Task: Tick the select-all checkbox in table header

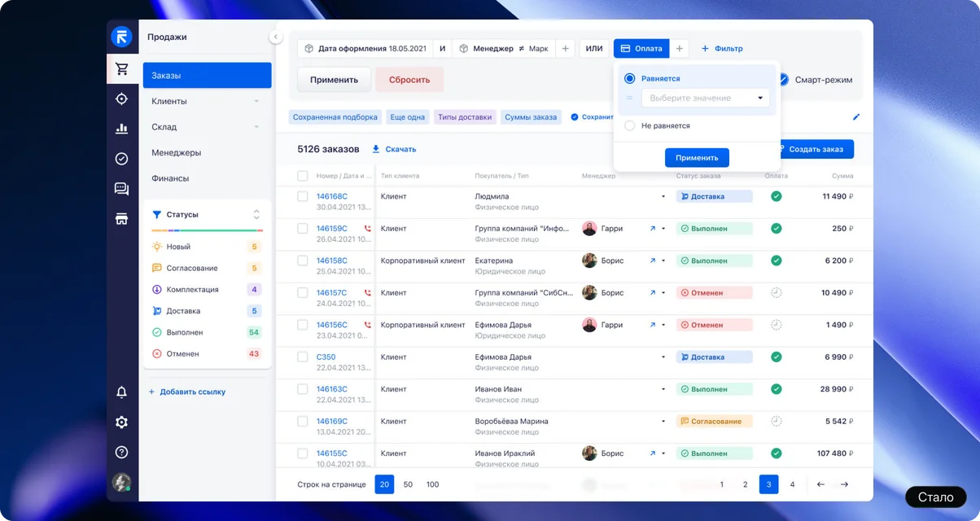Action: tap(303, 176)
